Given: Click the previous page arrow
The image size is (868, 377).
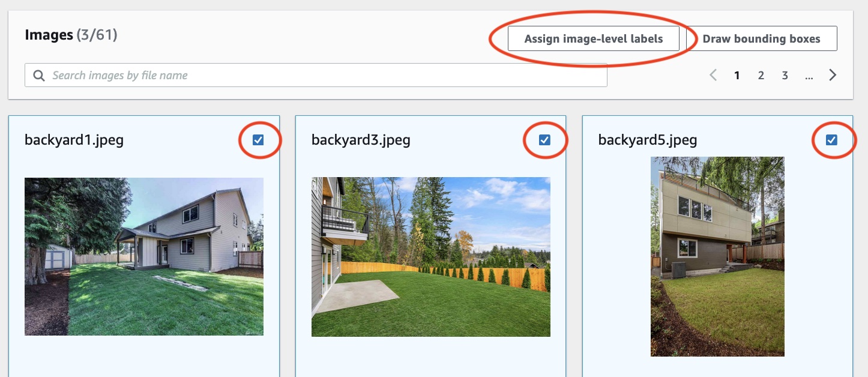Looking at the screenshot, I should [713, 74].
